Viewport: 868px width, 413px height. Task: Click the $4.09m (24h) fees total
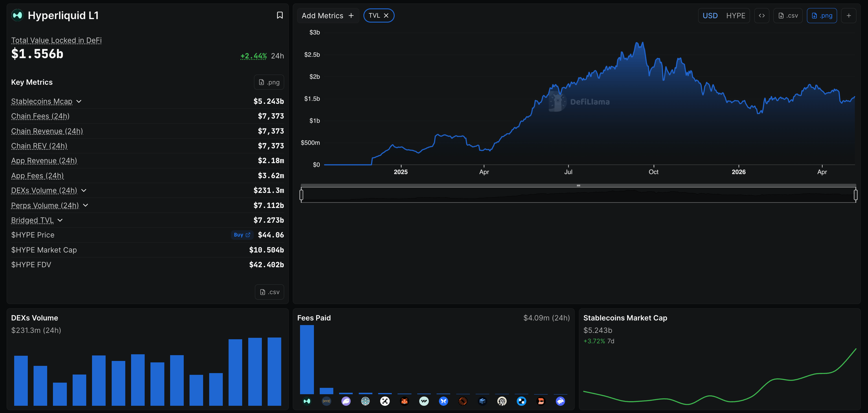point(546,318)
